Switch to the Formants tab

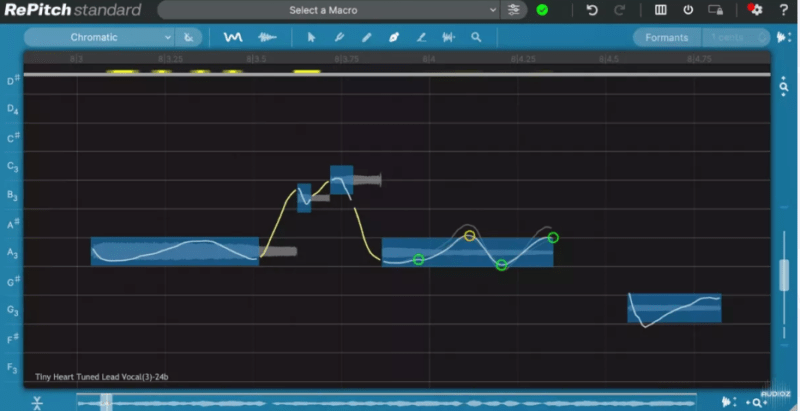tap(666, 37)
